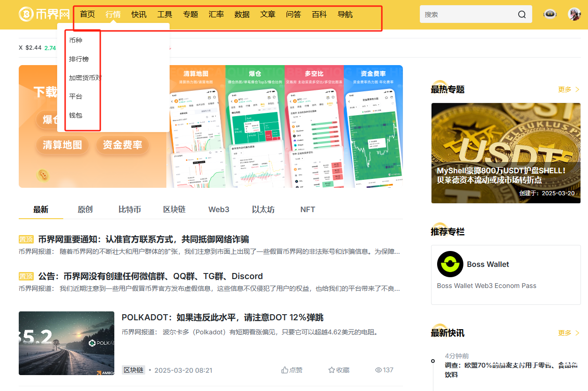Click the views eye icon

[x=379, y=370]
